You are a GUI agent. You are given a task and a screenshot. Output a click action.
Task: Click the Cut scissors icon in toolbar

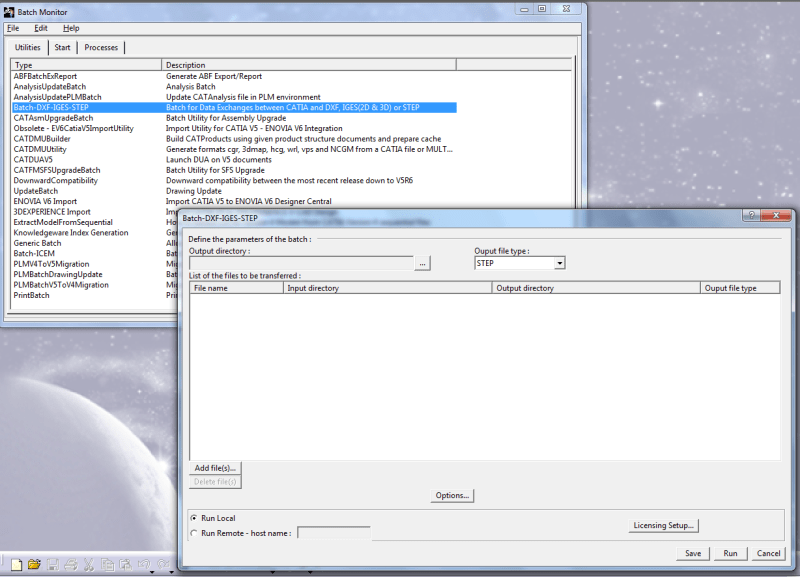coord(89,564)
